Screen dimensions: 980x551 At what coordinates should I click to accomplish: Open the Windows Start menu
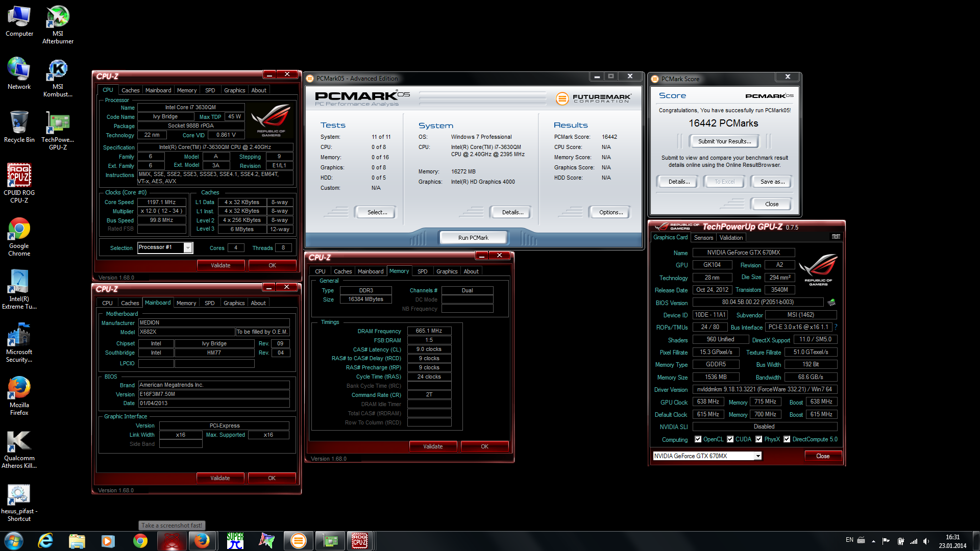14,541
